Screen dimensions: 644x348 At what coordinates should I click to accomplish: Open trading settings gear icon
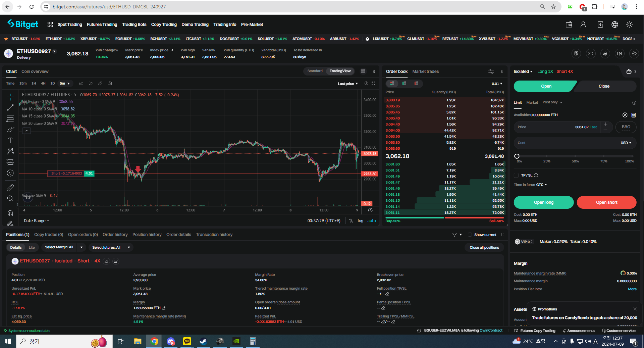(x=634, y=54)
